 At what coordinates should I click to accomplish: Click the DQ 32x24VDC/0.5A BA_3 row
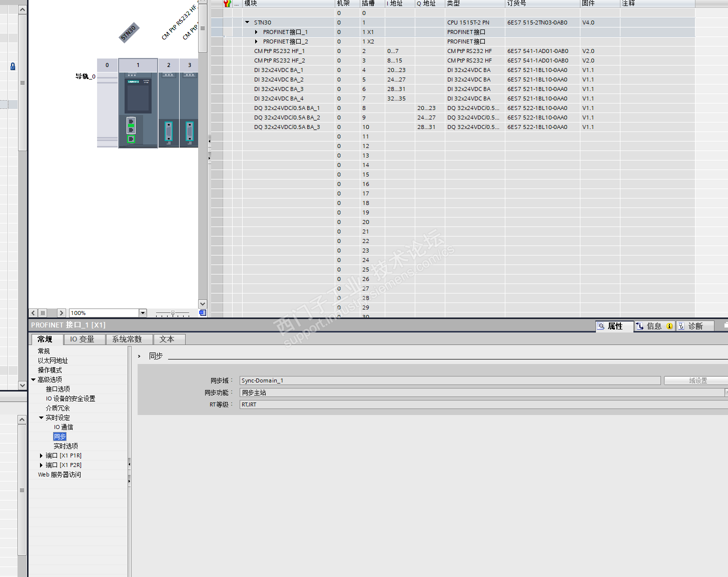tap(453, 127)
